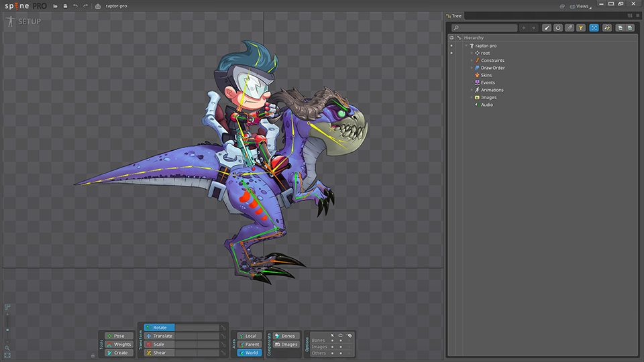This screenshot has width=644, height=362.
Task: Click the SETUP mode label
Action: coord(29,21)
